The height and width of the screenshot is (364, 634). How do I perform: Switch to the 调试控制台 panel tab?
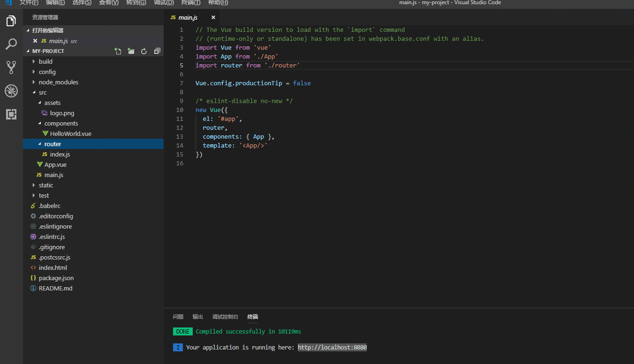click(x=225, y=317)
